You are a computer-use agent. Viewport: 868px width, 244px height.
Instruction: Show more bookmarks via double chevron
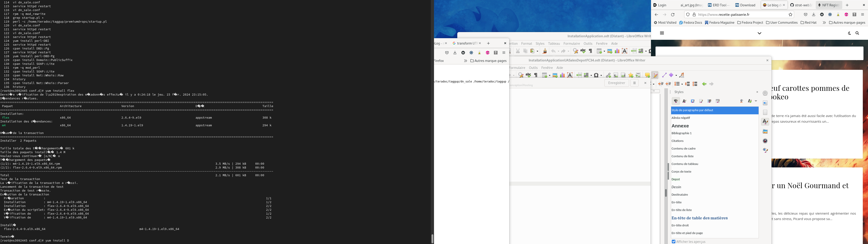click(824, 23)
